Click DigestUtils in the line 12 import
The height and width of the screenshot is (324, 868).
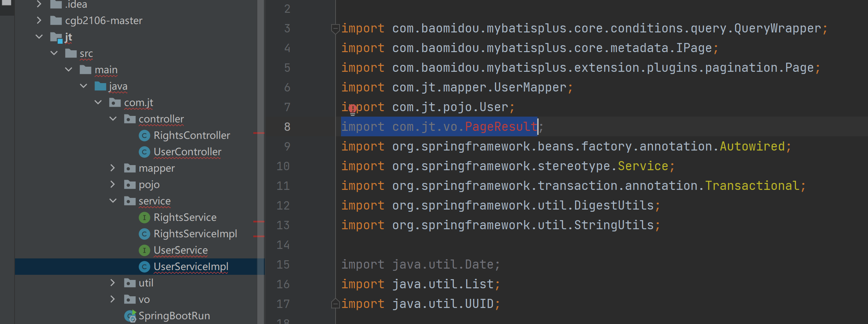[614, 206]
